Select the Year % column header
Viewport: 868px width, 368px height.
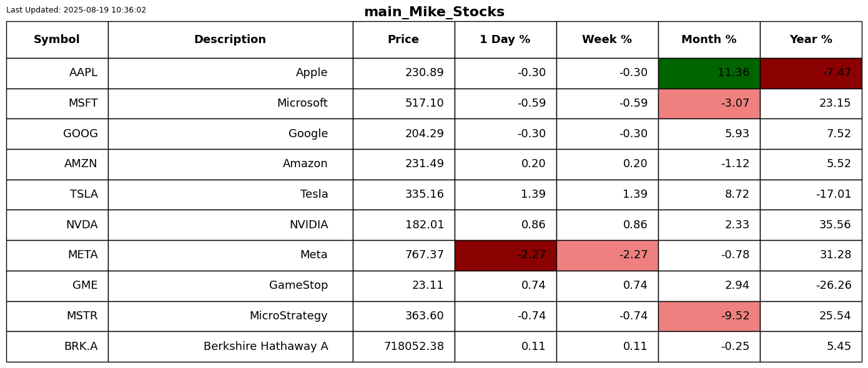click(811, 40)
